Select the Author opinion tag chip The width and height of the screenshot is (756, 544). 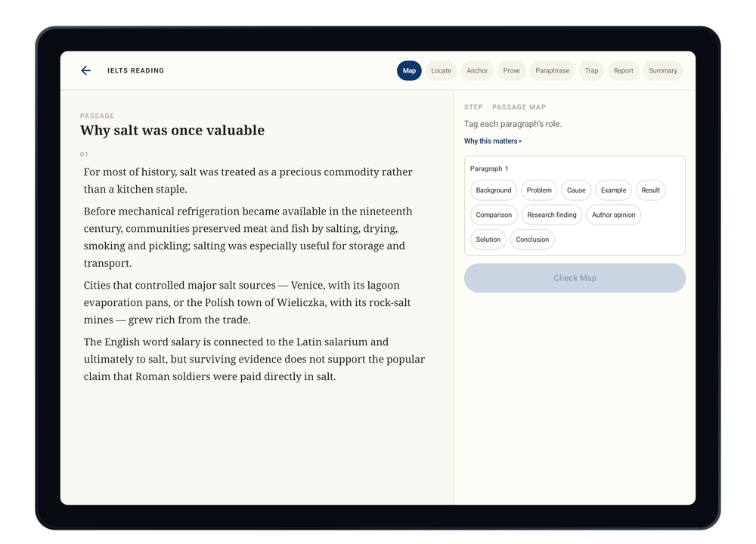point(613,215)
